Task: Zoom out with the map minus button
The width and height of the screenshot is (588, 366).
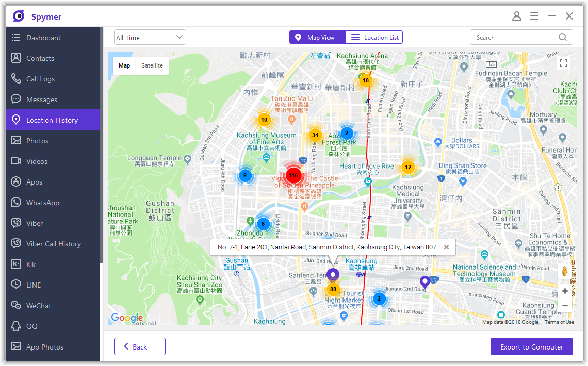Action: pos(565,306)
